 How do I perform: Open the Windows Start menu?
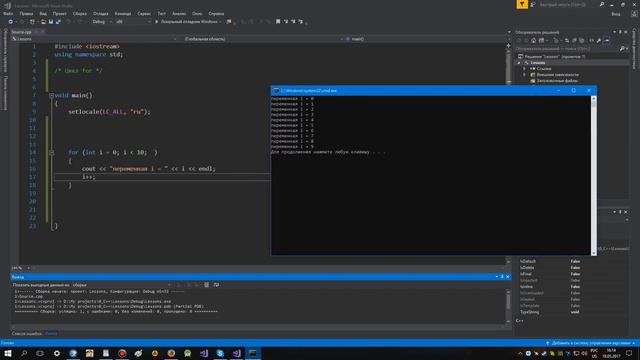[x=8, y=353]
